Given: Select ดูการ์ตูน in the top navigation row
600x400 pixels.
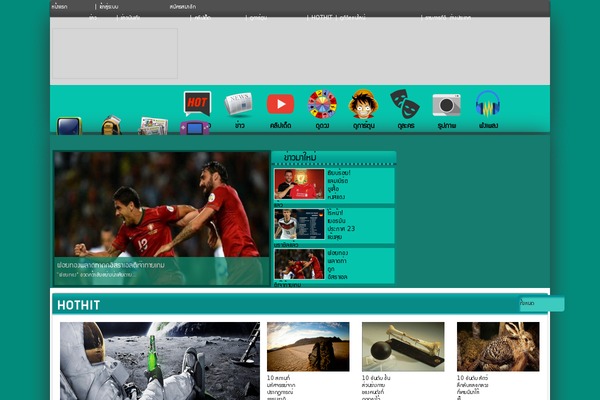Looking at the screenshot, I should click(258, 17).
